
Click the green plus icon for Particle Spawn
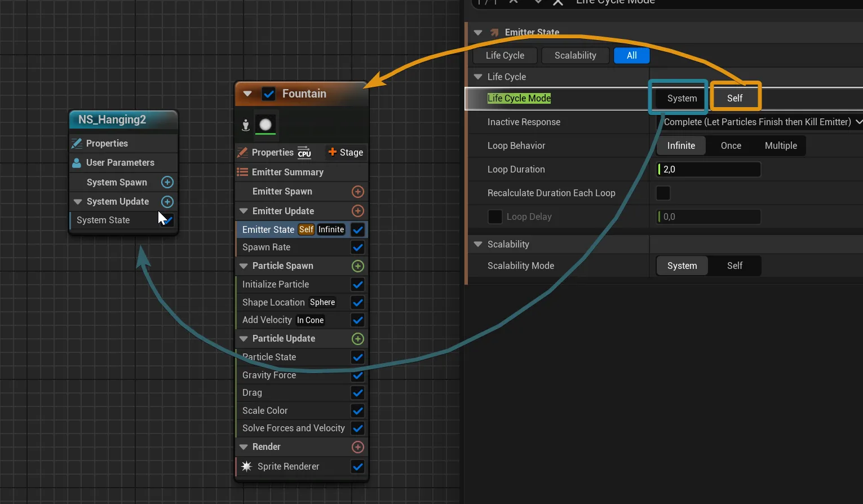tap(357, 266)
